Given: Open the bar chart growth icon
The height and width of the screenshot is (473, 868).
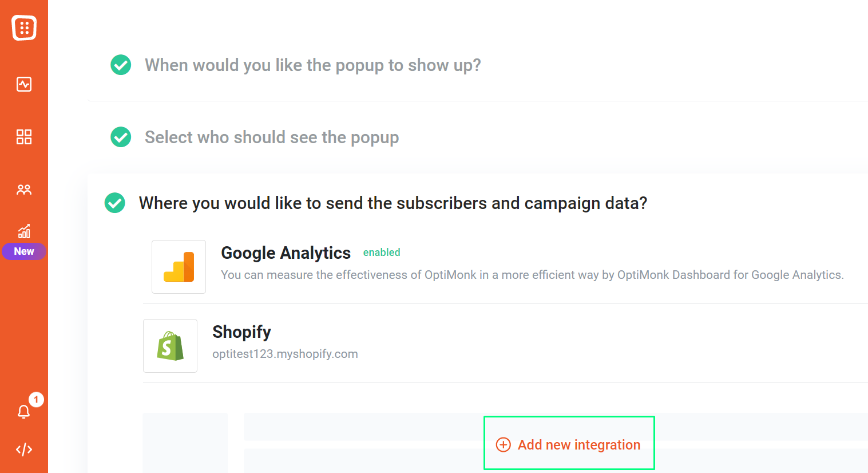Looking at the screenshot, I should pos(24,231).
